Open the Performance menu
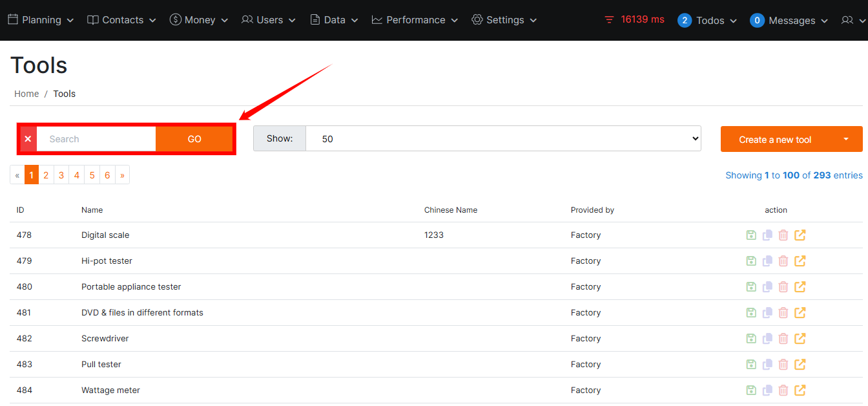 tap(415, 20)
